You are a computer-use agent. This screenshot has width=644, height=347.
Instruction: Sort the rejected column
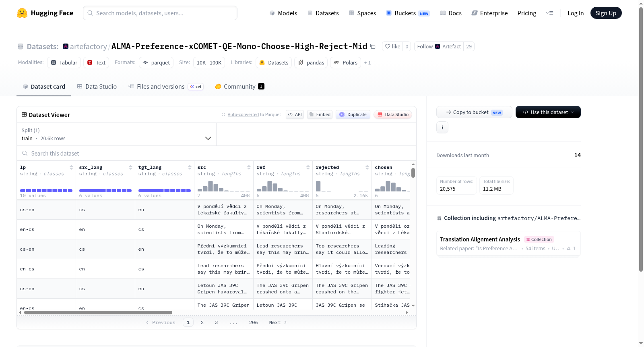click(x=367, y=167)
